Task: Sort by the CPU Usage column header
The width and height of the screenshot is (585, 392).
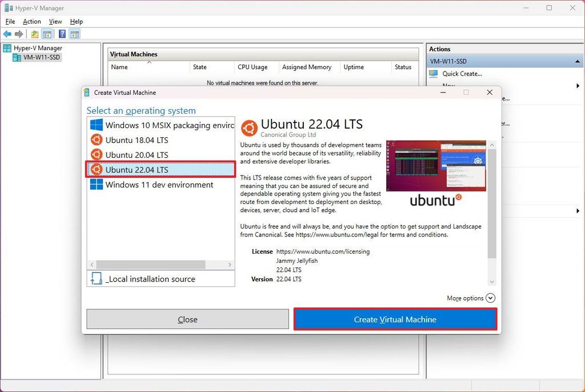Action: point(257,67)
